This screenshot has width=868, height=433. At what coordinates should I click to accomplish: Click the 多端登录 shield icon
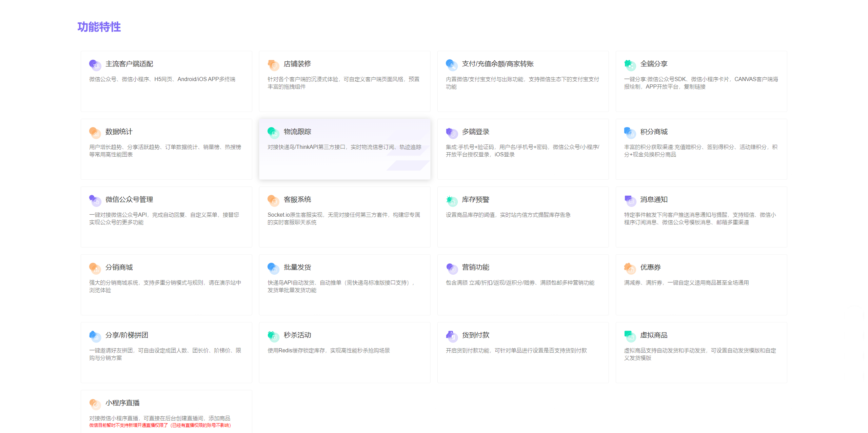tap(452, 133)
